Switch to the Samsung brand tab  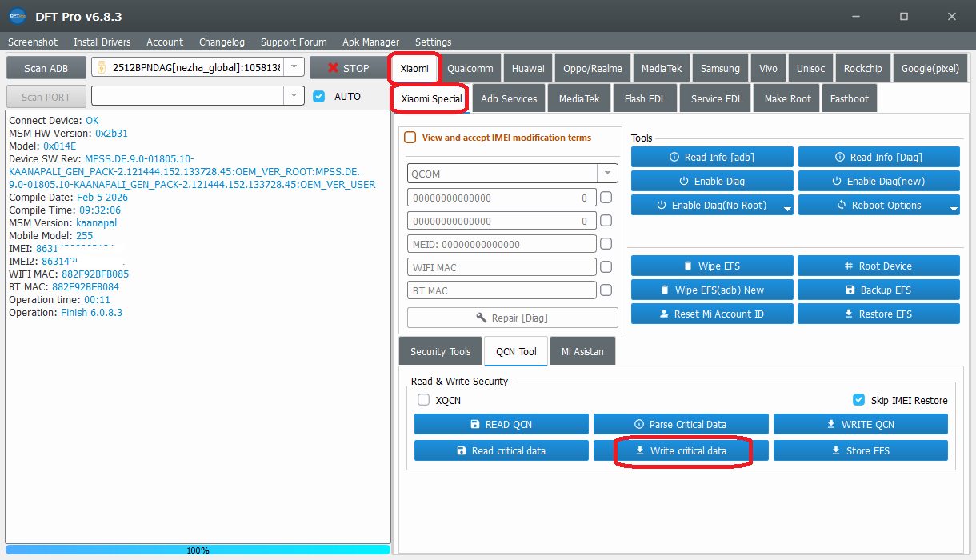[720, 68]
